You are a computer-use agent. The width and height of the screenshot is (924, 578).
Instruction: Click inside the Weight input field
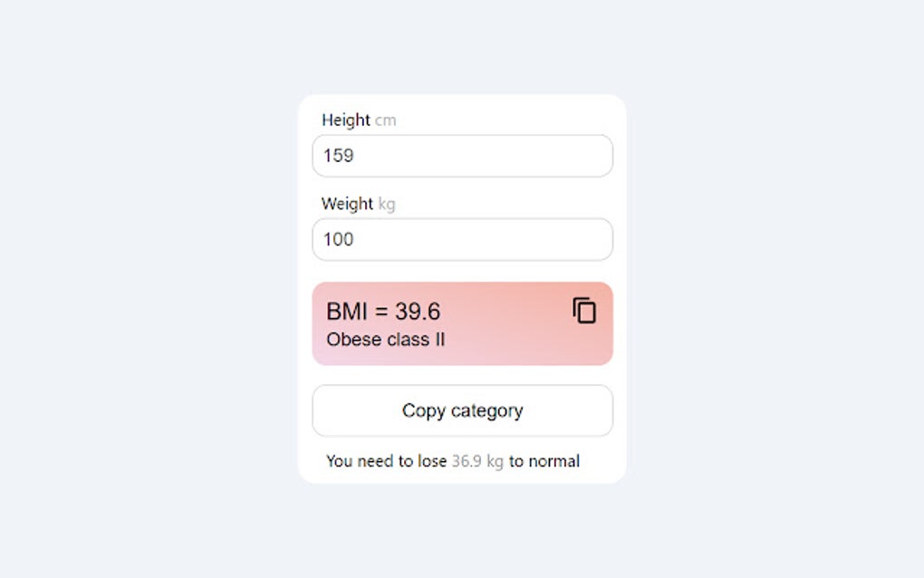462,239
